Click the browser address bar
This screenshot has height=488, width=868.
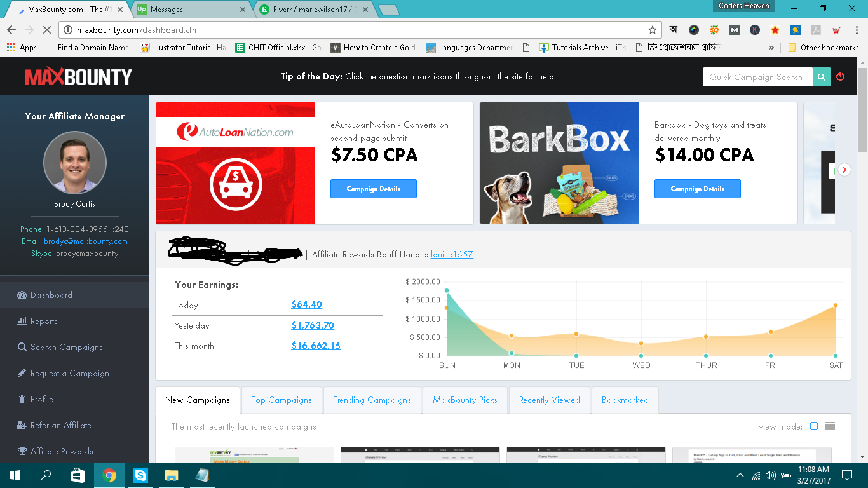(360, 30)
